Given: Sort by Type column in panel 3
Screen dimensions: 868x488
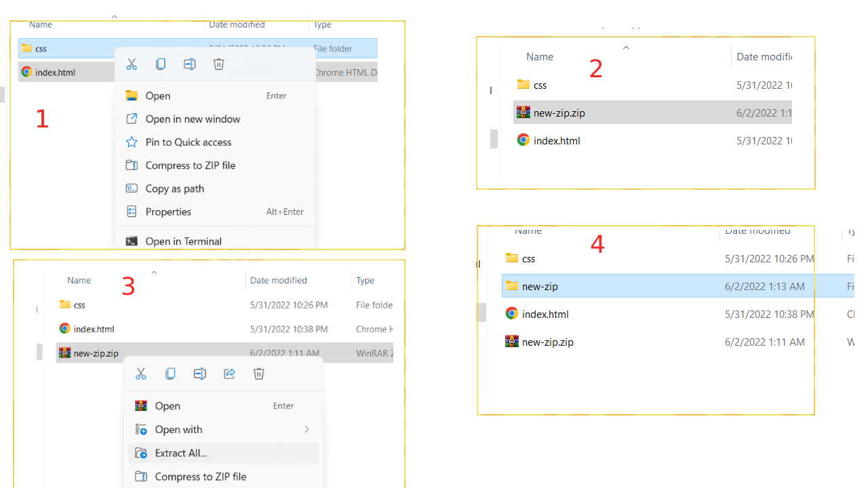Looking at the screenshot, I should coord(366,280).
